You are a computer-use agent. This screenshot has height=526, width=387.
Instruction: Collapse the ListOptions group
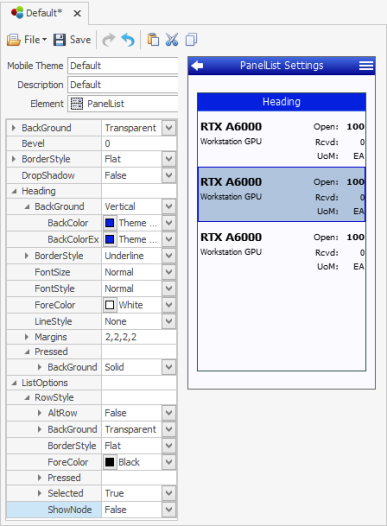[14, 383]
